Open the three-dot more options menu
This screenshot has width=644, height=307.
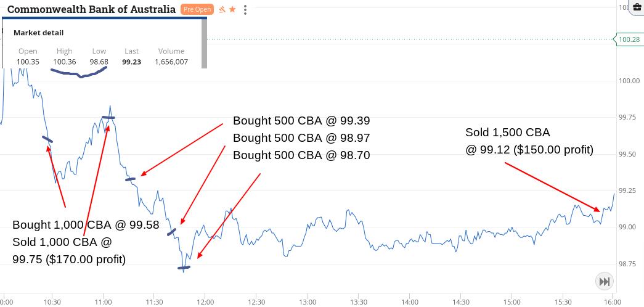click(245, 9)
